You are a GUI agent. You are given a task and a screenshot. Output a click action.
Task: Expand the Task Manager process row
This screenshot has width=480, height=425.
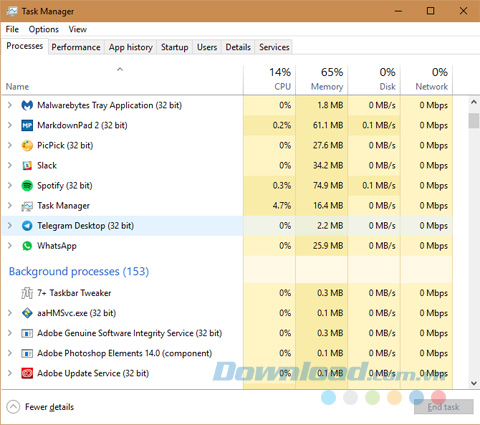pyautogui.click(x=10, y=206)
